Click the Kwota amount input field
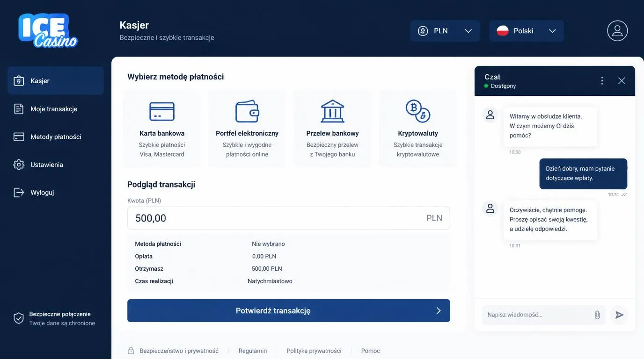Screen dimensions: 644x359 click(289, 218)
